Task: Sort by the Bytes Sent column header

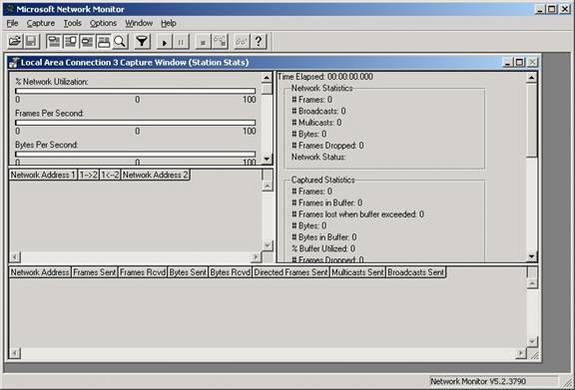Action: (x=188, y=272)
